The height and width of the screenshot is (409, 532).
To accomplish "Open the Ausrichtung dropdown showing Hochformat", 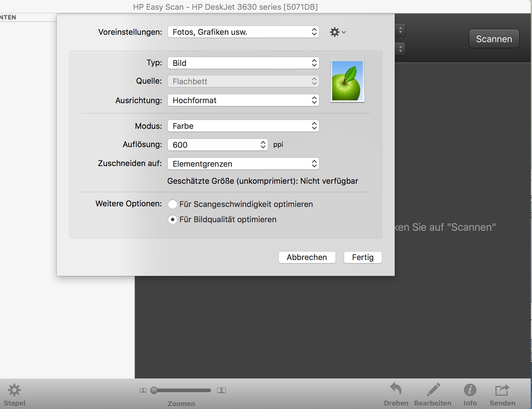I will coord(243,100).
